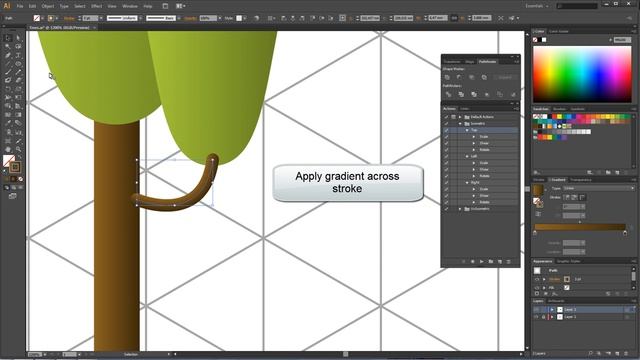640x360 pixels.
Task: Open the Effect menu
Action: (x=97, y=6)
